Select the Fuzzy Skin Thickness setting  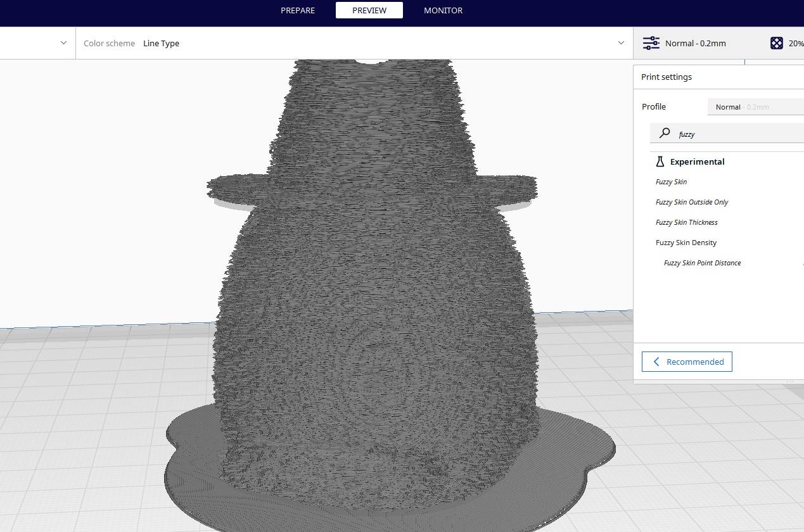point(687,222)
